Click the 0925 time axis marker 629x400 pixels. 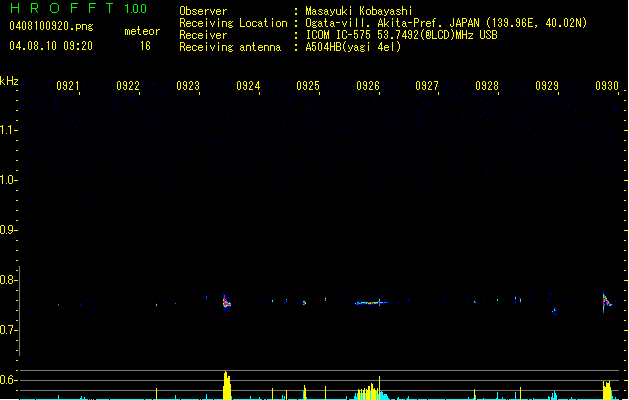point(308,86)
